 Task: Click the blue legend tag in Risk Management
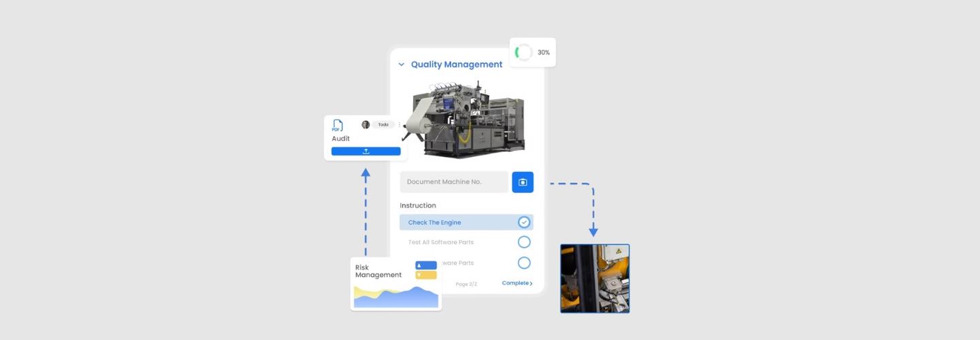click(x=426, y=265)
